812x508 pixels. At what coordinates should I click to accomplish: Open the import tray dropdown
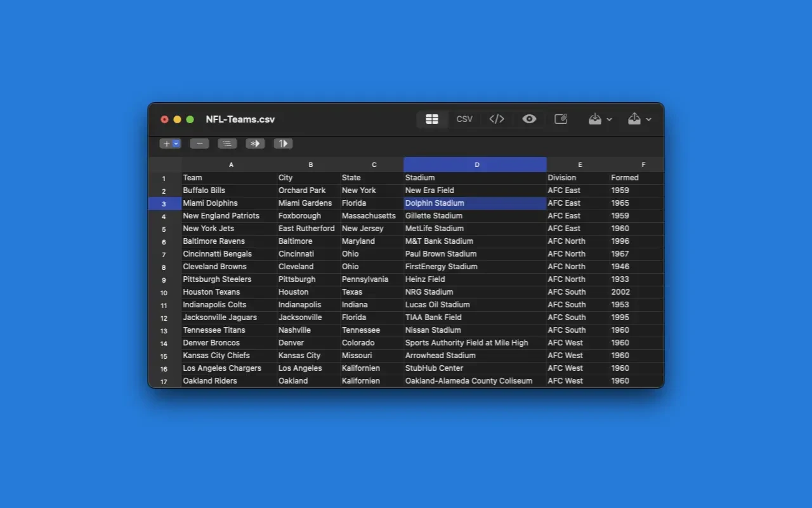[600, 119]
